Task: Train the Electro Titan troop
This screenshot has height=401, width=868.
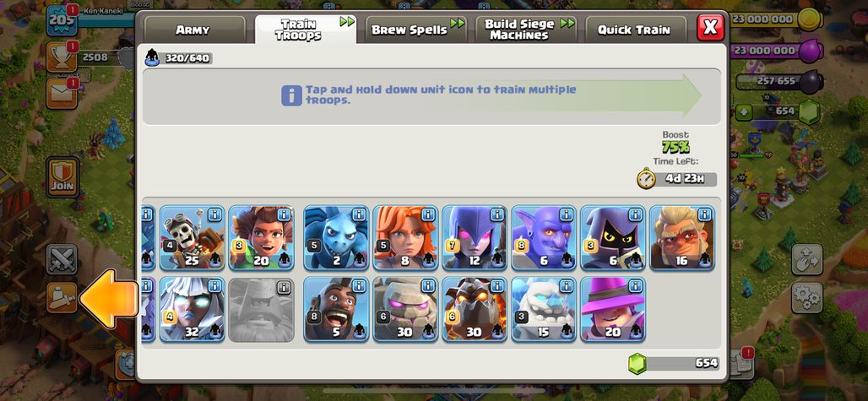Action: (192, 309)
